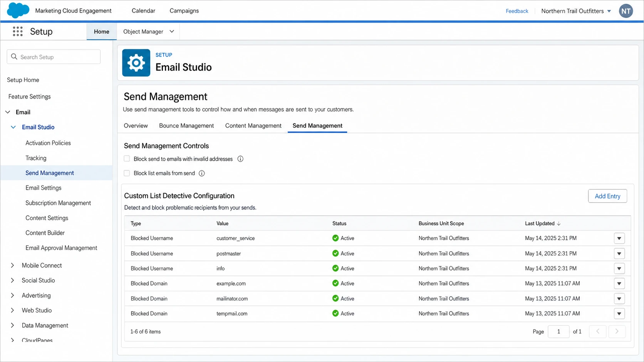Image resolution: width=644 pixels, height=362 pixels.
Task: Open the row actions menu for tempmail.com
Action: (x=619, y=314)
